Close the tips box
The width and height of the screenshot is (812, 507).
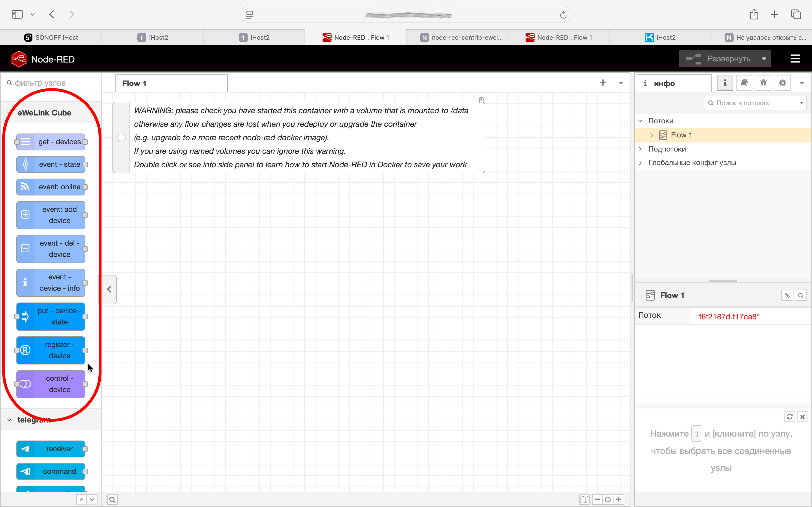point(802,417)
